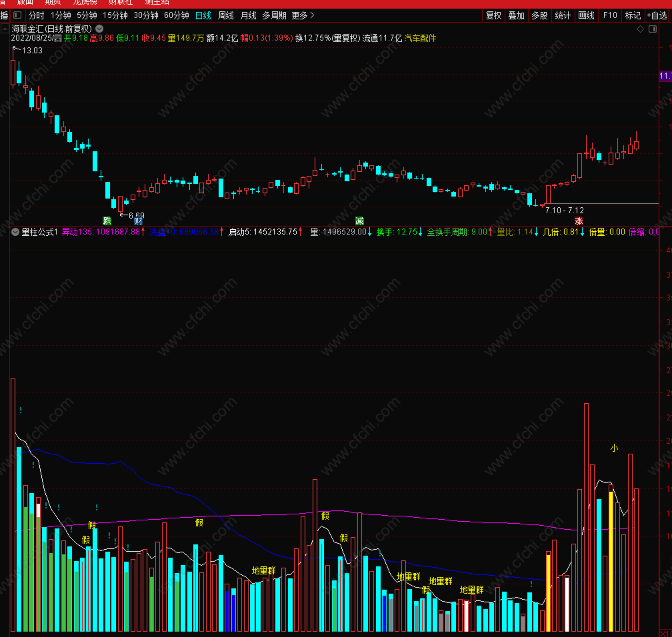Click the 7.10 - 7.12 price range label
This screenshot has height=637, width=672.
coord(565,211)
